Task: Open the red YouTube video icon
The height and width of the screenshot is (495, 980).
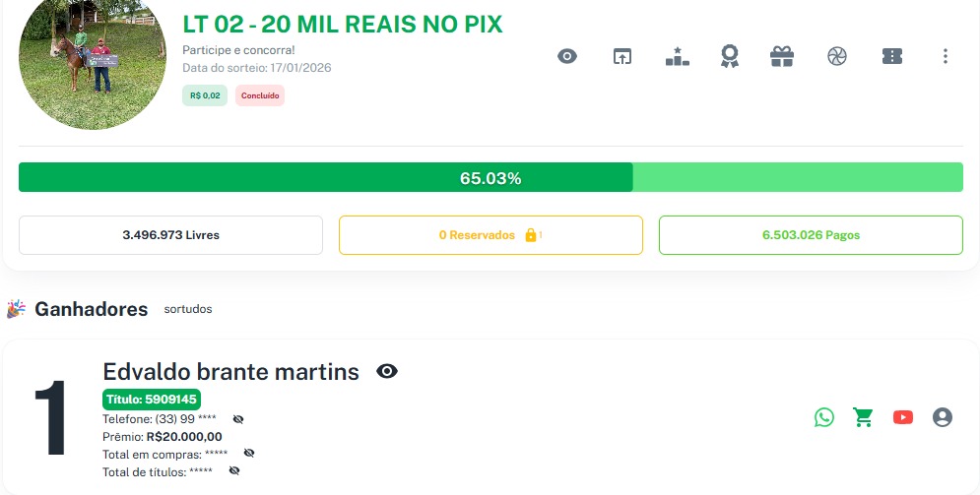Action: click(903, 417)
